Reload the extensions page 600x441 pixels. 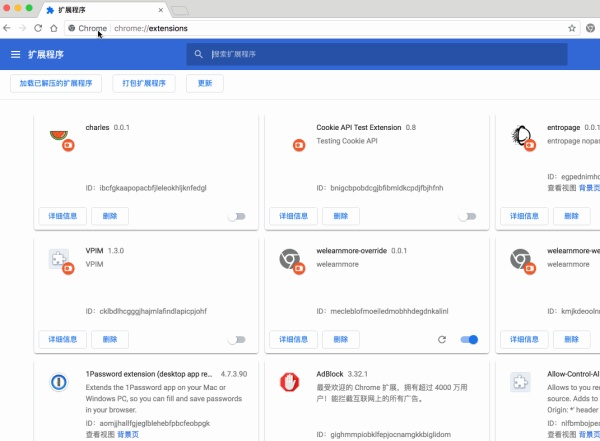pos(38,28)
